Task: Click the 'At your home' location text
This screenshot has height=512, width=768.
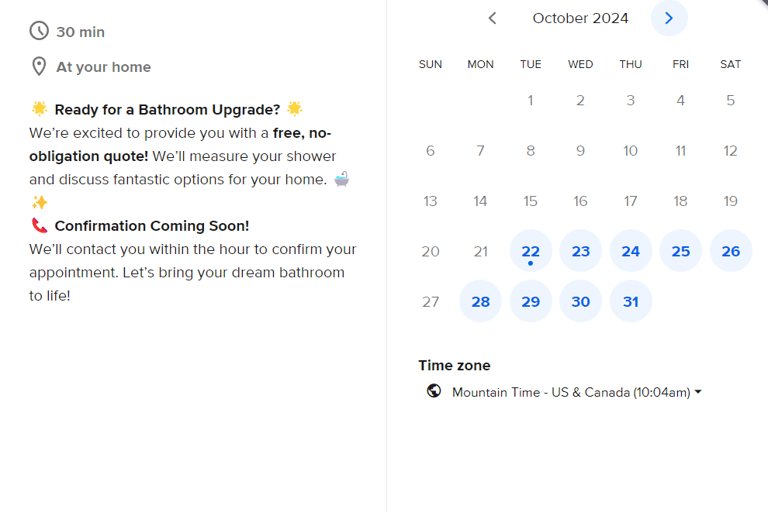Action: coord(103,67)
